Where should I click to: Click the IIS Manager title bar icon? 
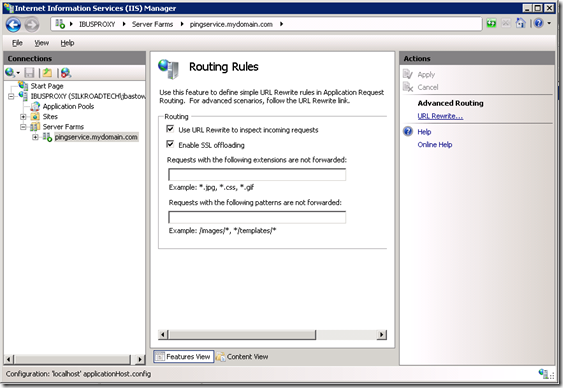[x=9, y=8]
